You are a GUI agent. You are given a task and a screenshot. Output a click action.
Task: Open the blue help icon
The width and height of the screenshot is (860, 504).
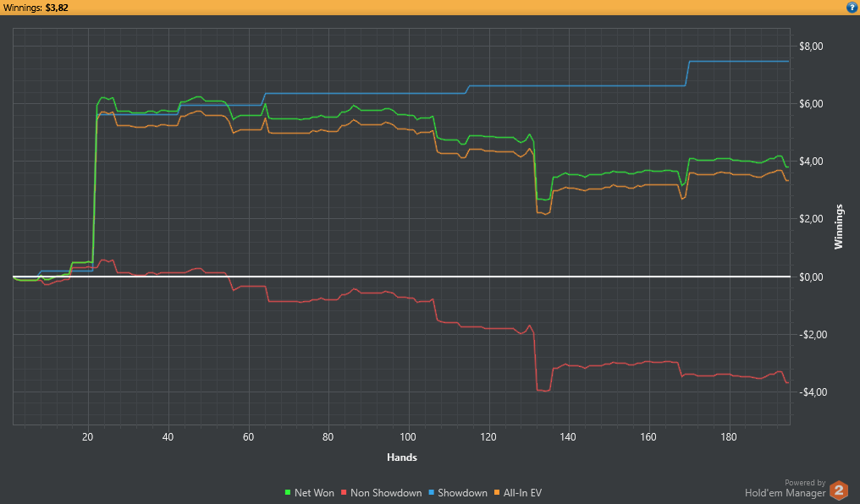point(852,7)
